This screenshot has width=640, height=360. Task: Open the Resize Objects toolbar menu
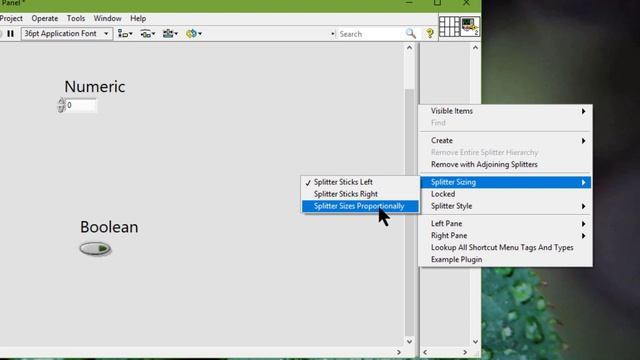tap(170, 33)
